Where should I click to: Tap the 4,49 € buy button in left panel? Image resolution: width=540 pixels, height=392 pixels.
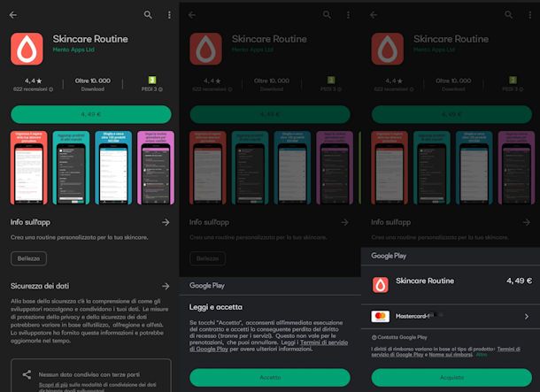[x=91, y=114]
